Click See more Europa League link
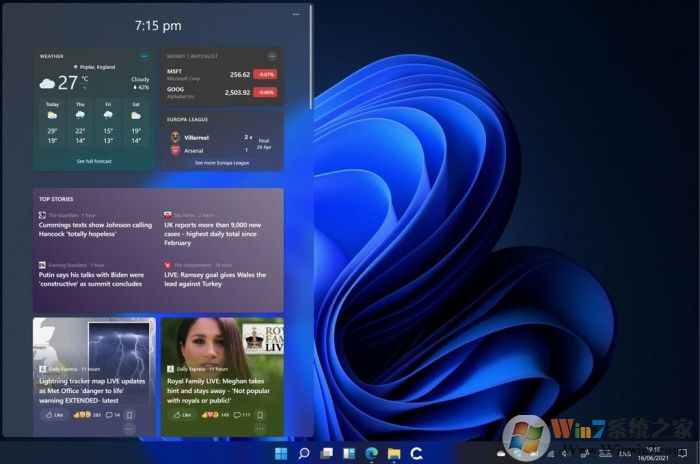700x464 pixels. [223, 162]
